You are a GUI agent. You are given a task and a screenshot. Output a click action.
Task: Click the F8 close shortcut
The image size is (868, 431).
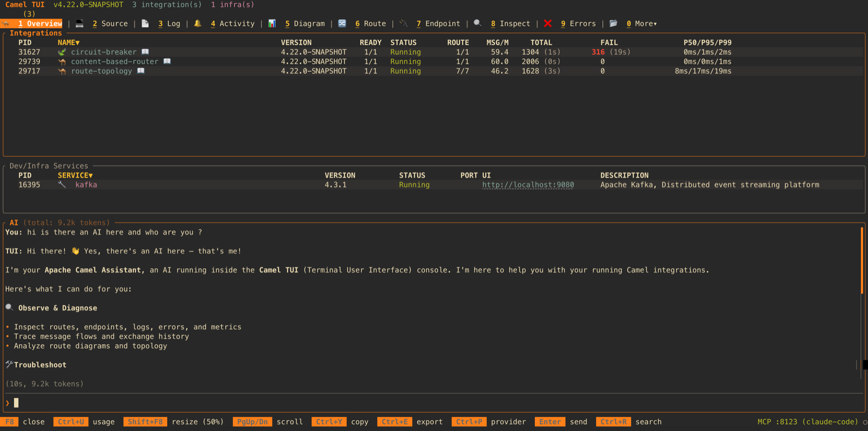click(23, 422)
